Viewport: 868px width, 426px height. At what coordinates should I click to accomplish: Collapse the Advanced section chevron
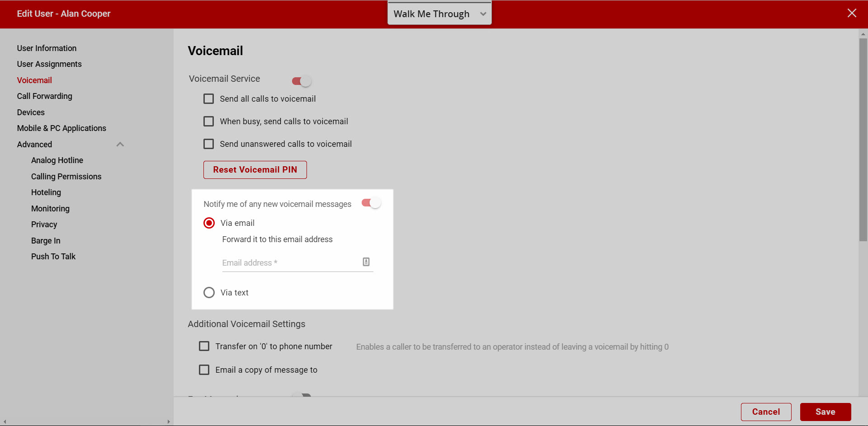120,145
